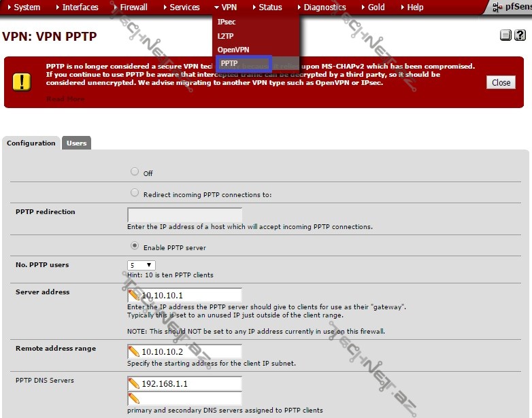The image size is (532, 418).
Task: Open the No. PPTP users dropdown
Action: pos(142,265)
